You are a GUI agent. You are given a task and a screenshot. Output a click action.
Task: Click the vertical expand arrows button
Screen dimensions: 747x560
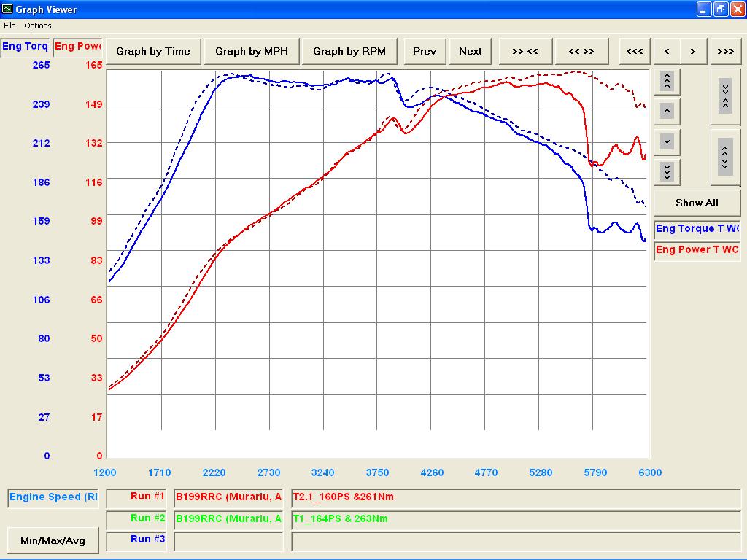pos(724,155)
